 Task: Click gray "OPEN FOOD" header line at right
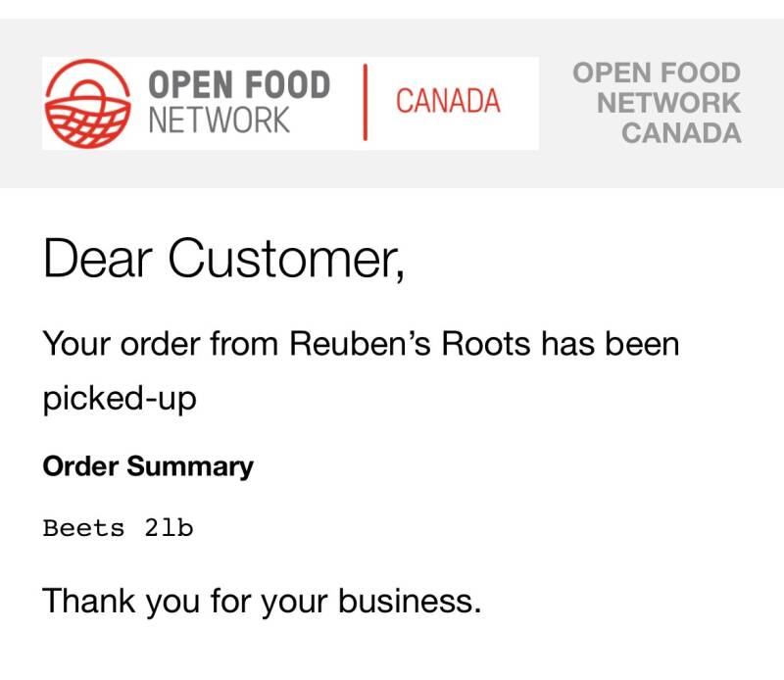(x=657, y=73)
